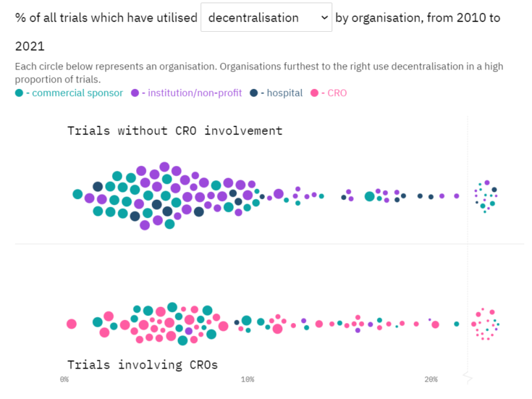532x399 pixels.
Task: Click the pink CRO legend dot
Action: 314,93
